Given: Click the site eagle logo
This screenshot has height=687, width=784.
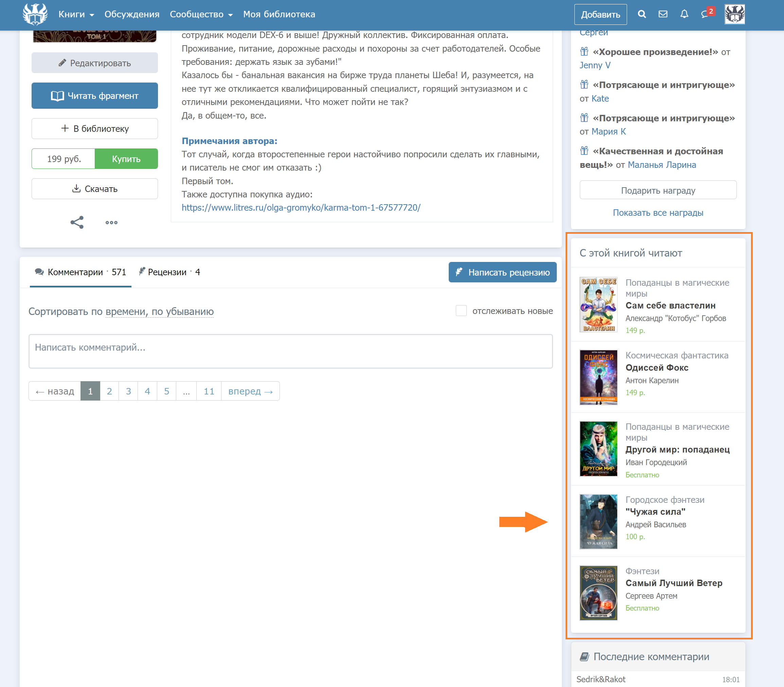Looking at the screenshot, I should click(x=35, y=14).
